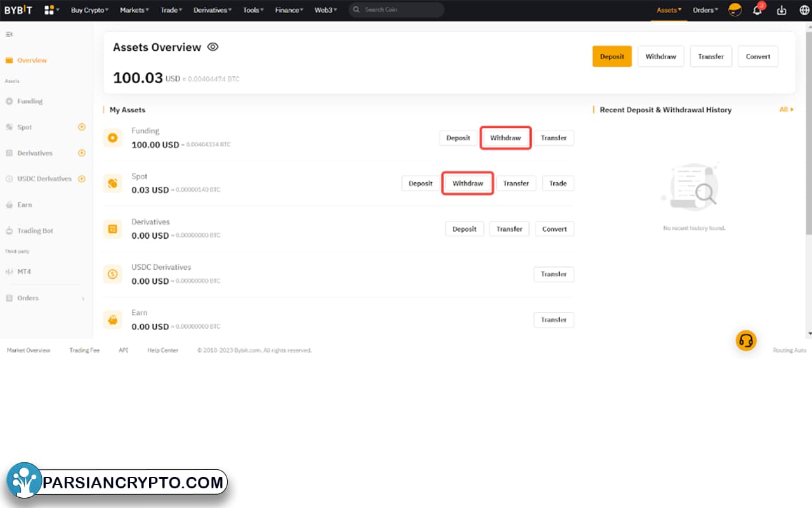The width and height of the screenshot is (812, 508).
Task: Open the Assets menu in top bar
Action: tap(669, 10)
